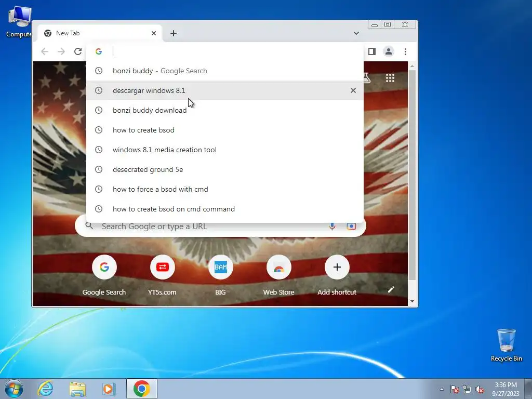Open the BIG shortcut tile
This screenshot has height=399, width=532.
220,275
